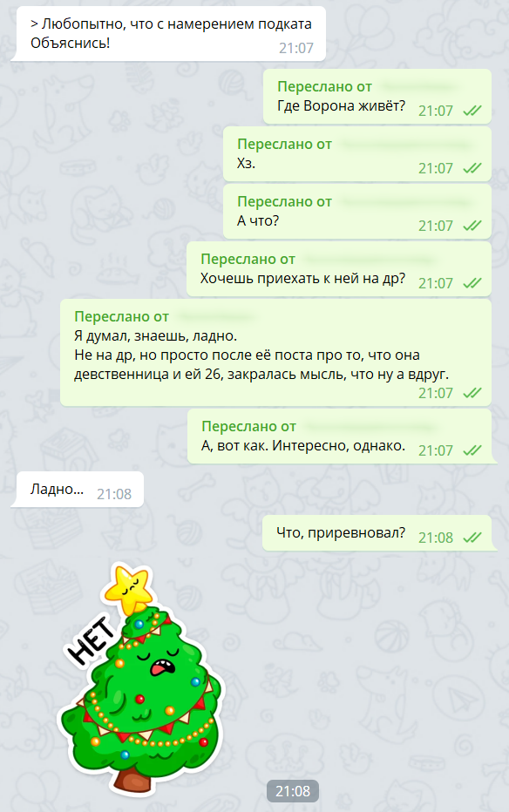Viewport: 509px width, 812px height.
Task: Click the read ticks on 'А что?' message
Action: pos(472,226)
